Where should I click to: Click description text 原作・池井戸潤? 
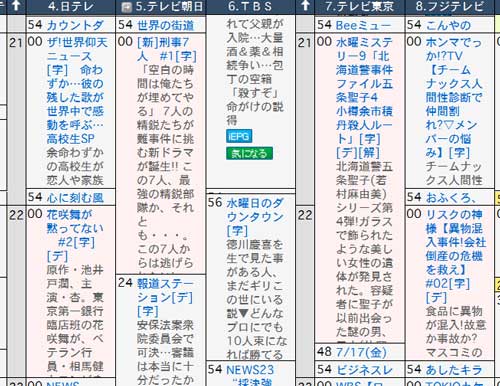pos(75,277)
